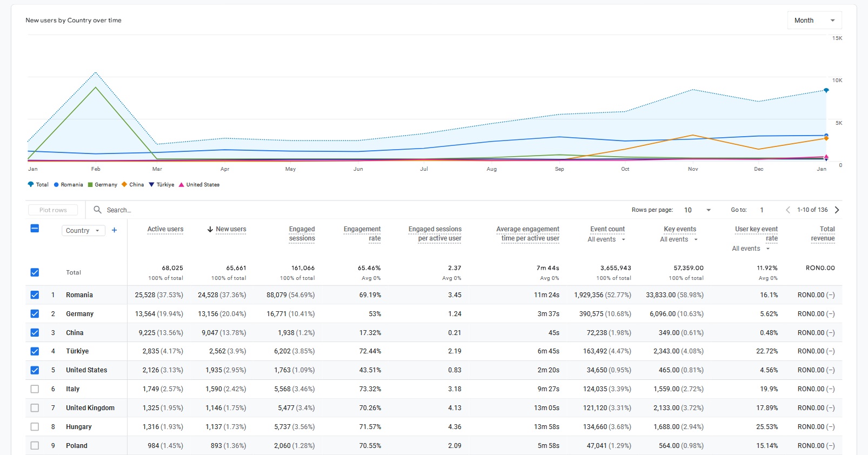The width and height of the screenshot is (868, 455).
Task: Open the Month granularity dropdown
Action: tap(814, 21)
